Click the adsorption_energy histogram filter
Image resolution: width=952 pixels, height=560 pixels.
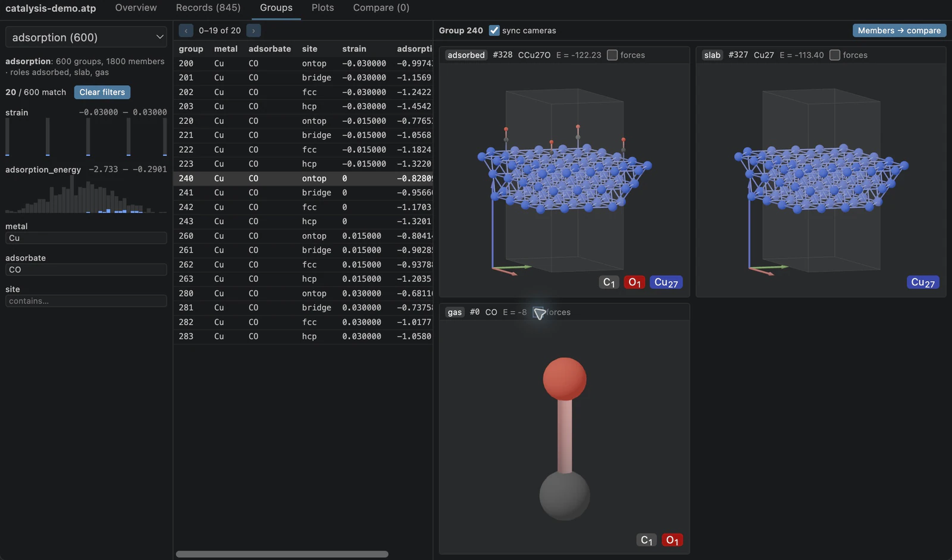point(86,194)
